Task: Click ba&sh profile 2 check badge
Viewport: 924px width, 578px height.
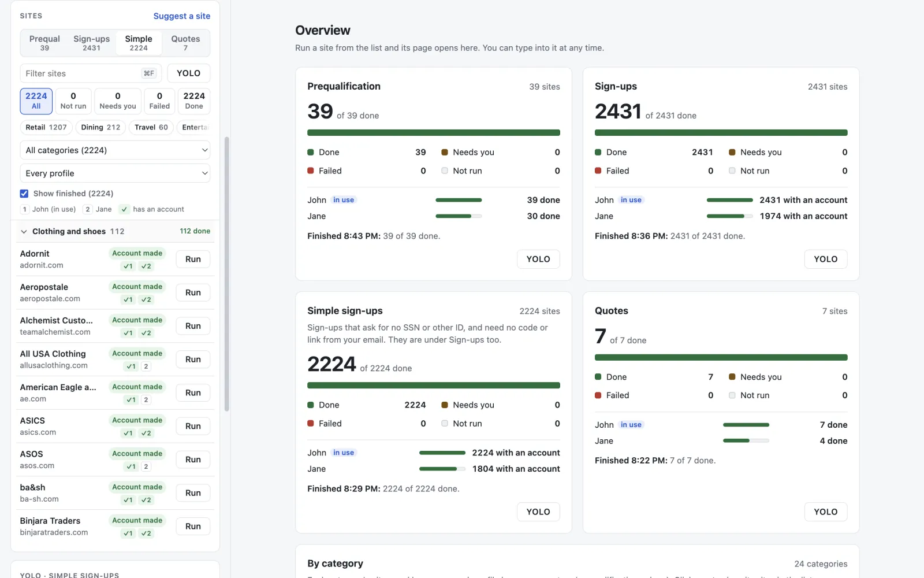Action: pos(146,500)
